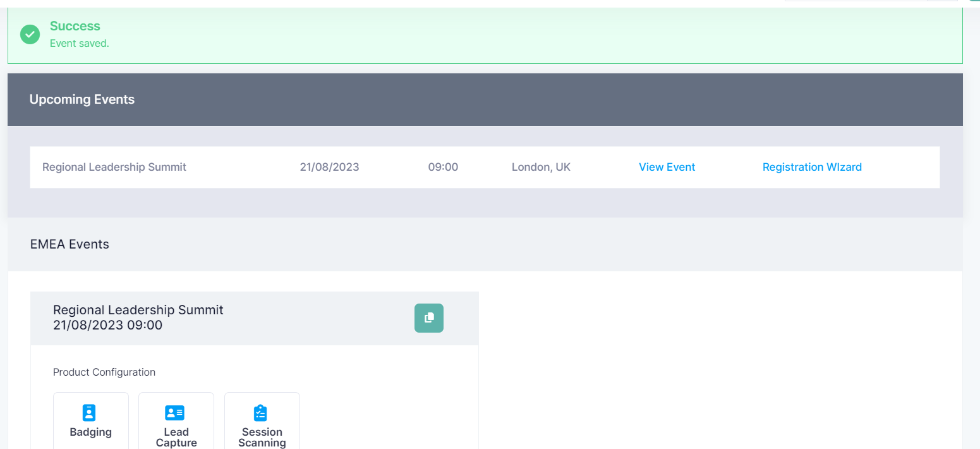Image resolution: width=980 pixels, height=449 pixels.
Task: Select the Lead Capture card icon
Action: point(174,413)
